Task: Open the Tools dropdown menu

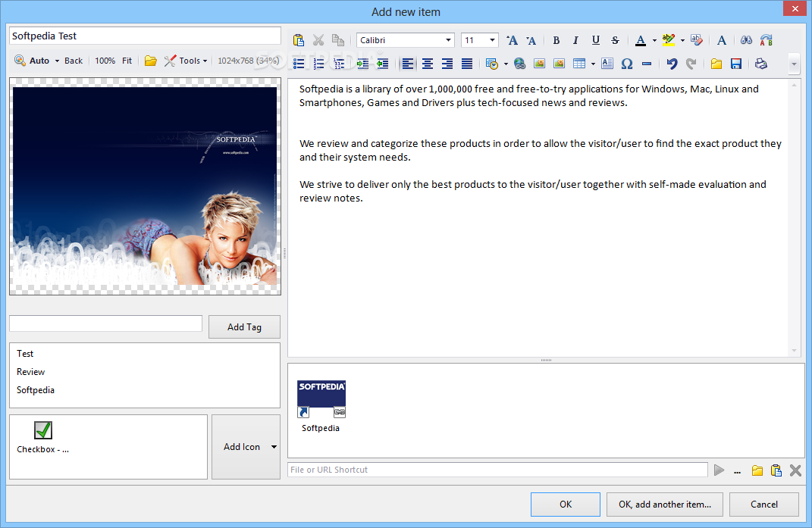Action: tap(186, 61)
